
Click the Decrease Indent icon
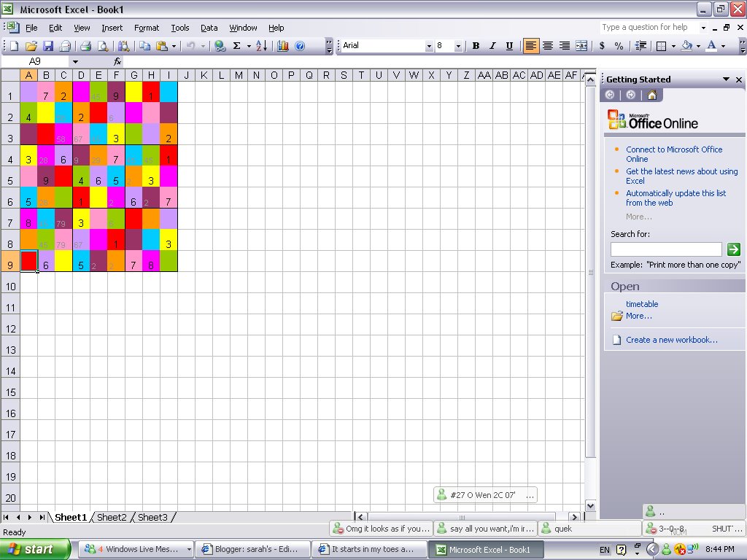[640, 46]
